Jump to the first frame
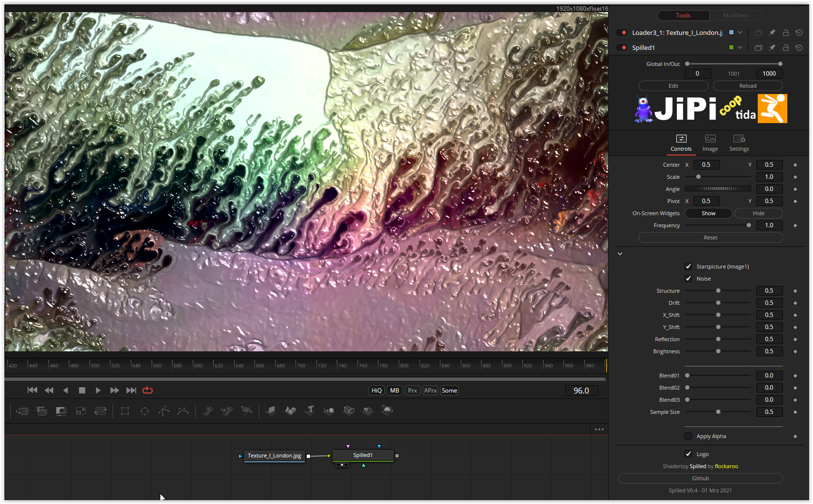The width and height of the screenshot is (813, 504). click(32, 390)
